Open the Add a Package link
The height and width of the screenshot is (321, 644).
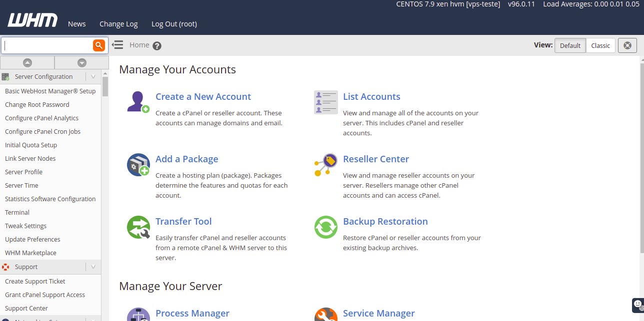(x=186, y=159)
